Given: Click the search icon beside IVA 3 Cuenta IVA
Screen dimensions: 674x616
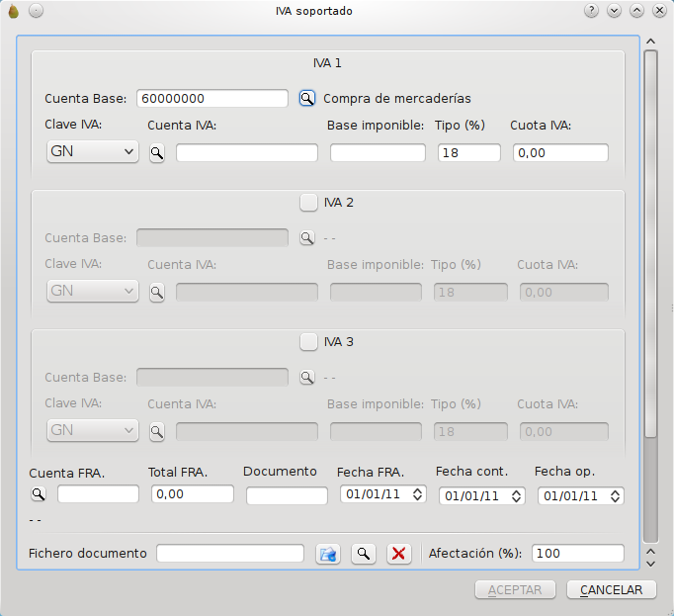Looking at the screenshot, I should 157,432.
